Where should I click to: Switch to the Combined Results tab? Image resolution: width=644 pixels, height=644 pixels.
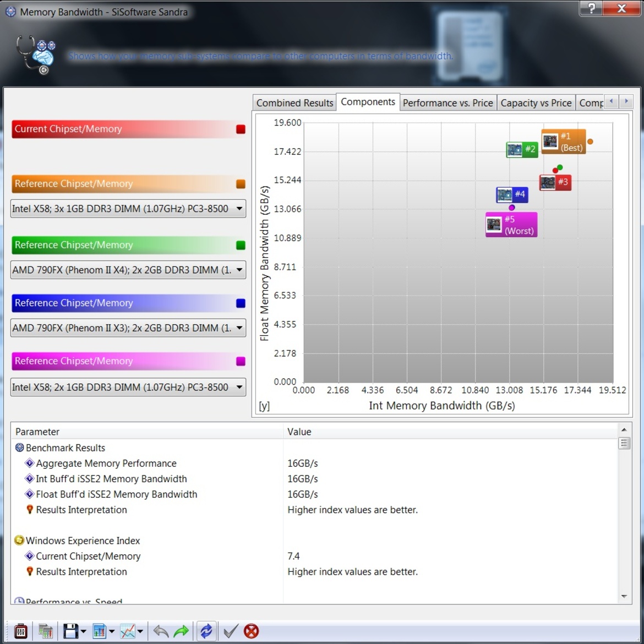[x=294, y=103]
